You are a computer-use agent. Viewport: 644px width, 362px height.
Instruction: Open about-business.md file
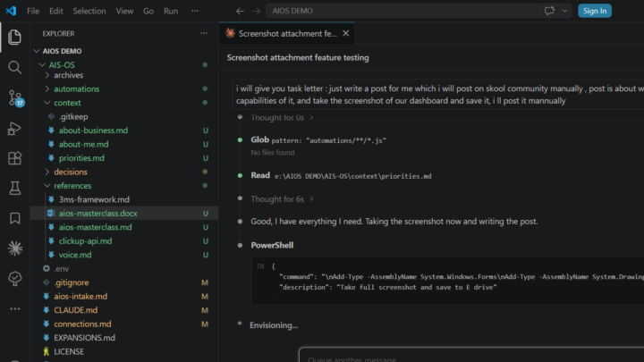click(93, 130)
